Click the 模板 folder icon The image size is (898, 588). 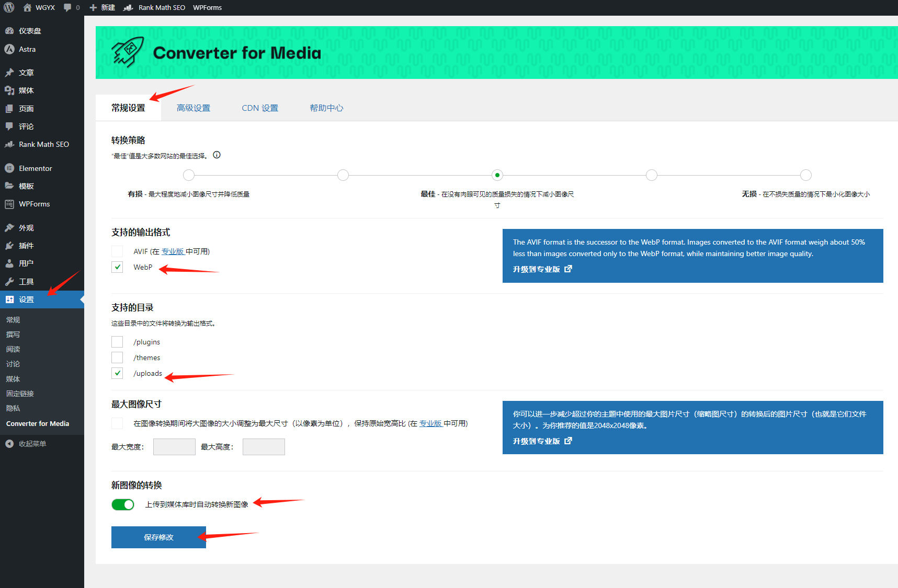point(9,186)
